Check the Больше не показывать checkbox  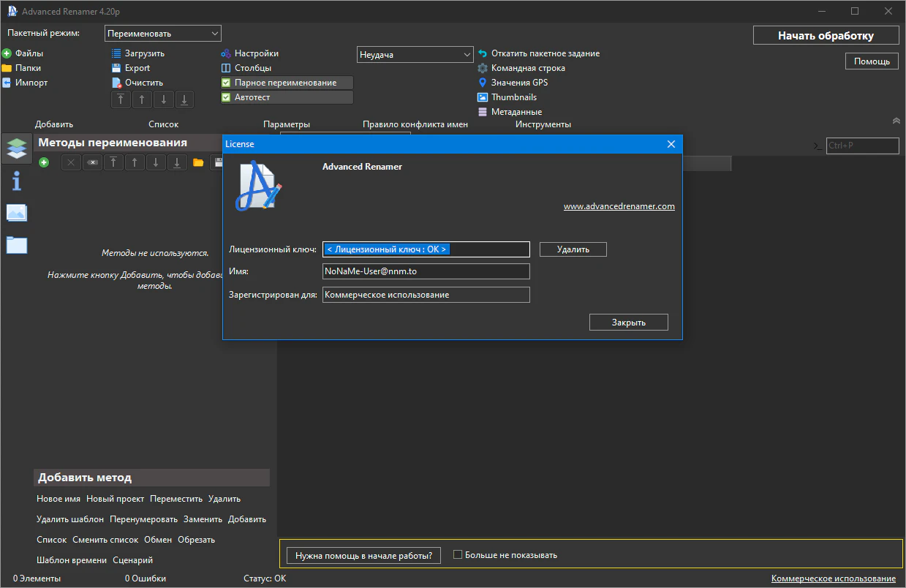click(x=458, y=554)
